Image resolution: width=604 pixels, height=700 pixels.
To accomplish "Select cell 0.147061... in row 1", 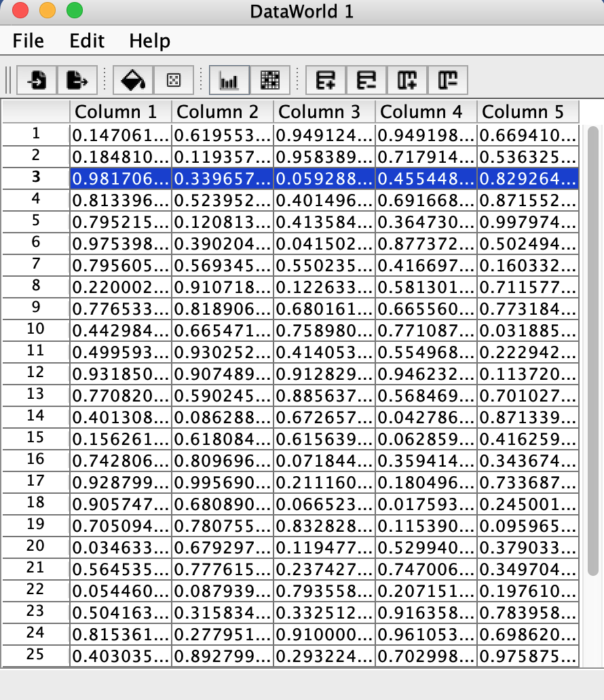I will (x=121, y=135).
